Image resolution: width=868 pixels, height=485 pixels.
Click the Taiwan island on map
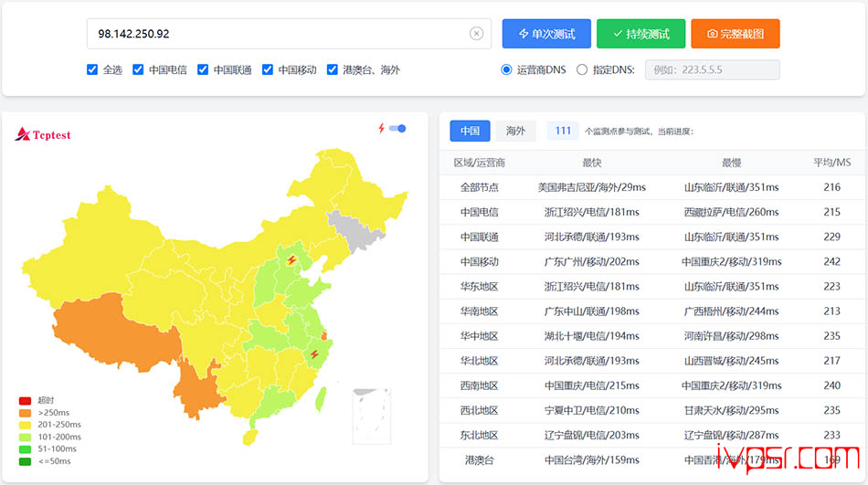point(321,399)
